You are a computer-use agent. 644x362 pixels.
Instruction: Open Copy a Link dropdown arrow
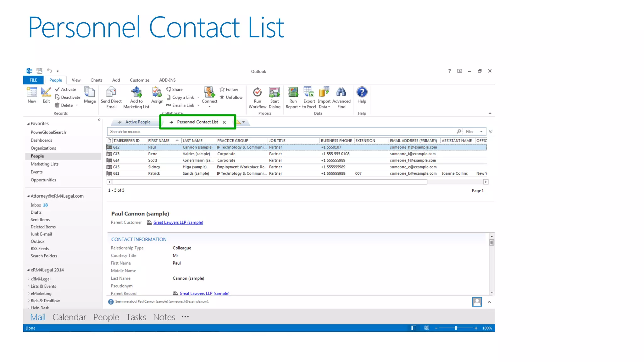[198, 97]
